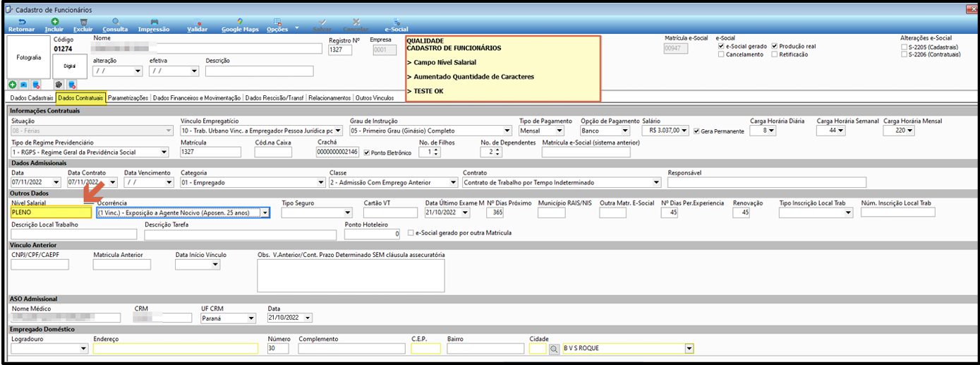
Task: Add photo with green plus under Fotografia
Action: pyautogui.click(x=13, y=84)
